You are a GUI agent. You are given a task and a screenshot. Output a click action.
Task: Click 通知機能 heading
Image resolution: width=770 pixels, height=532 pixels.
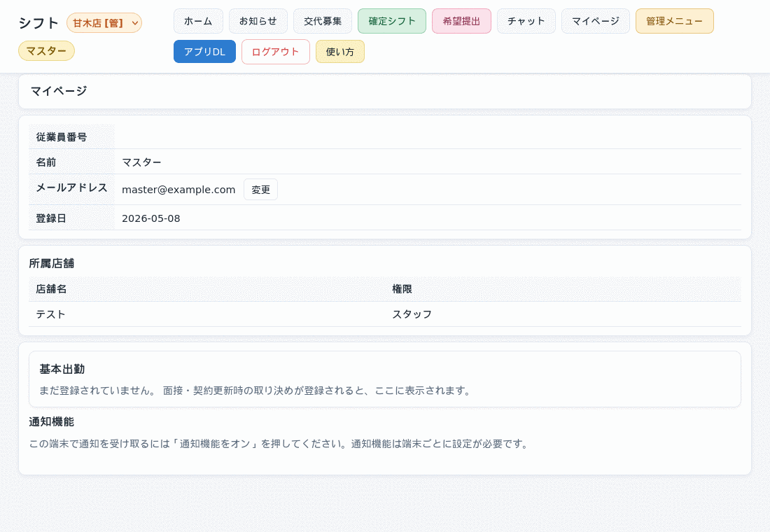[52, 422]
